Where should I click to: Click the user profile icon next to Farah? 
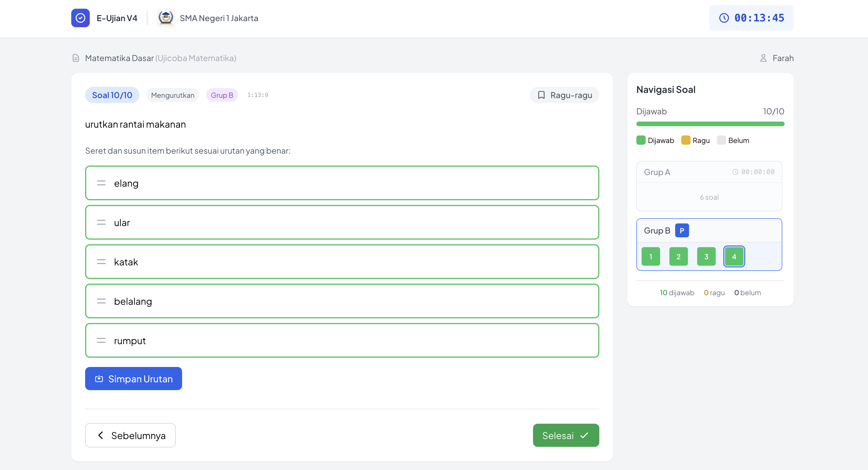pos(763,58)
